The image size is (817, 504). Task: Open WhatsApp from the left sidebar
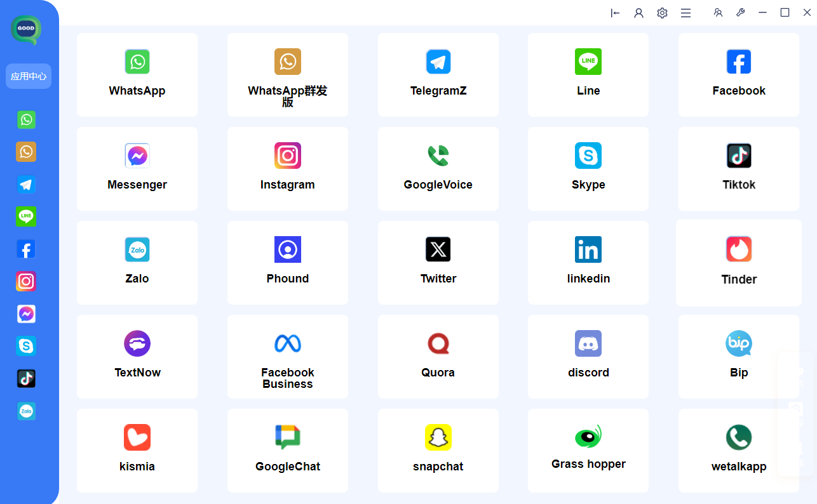point(26,119)
